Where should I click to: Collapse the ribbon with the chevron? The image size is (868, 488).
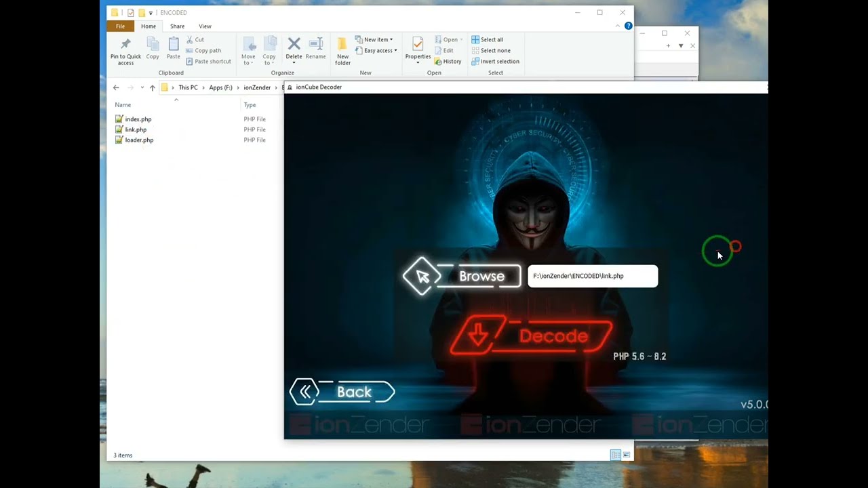pos(617,26)
